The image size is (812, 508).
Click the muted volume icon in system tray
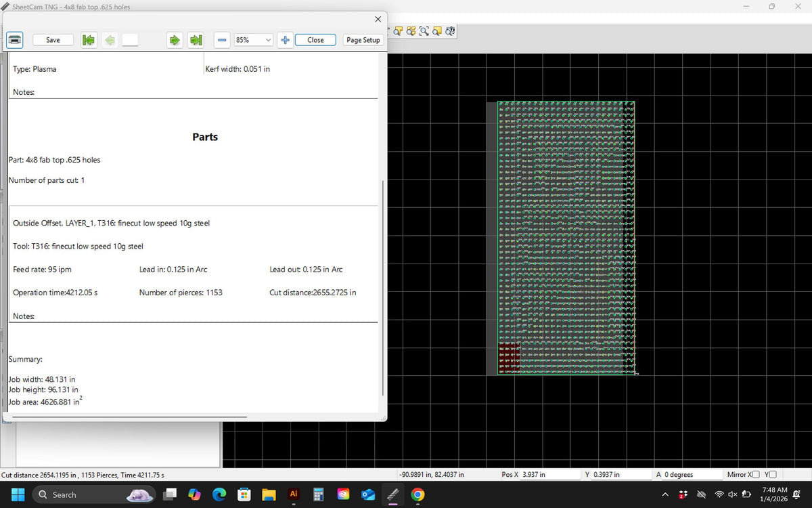733,494
